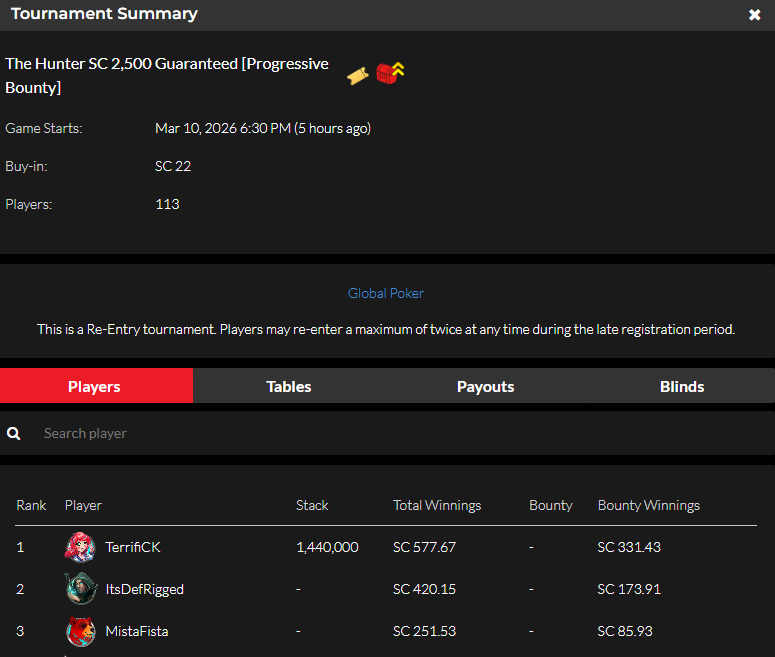Click the tournament title The Hunter
Screen dimensions: 775x657
tap(167, 76)
